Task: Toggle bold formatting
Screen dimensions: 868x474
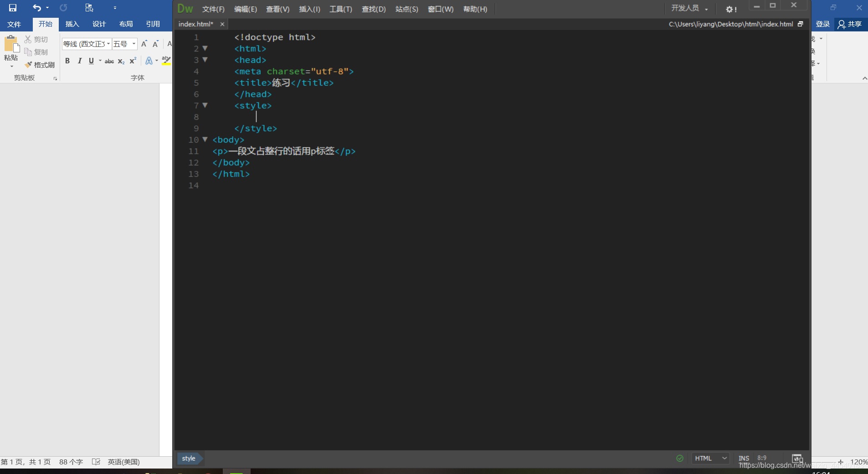Action: click(x=67, y=61)
